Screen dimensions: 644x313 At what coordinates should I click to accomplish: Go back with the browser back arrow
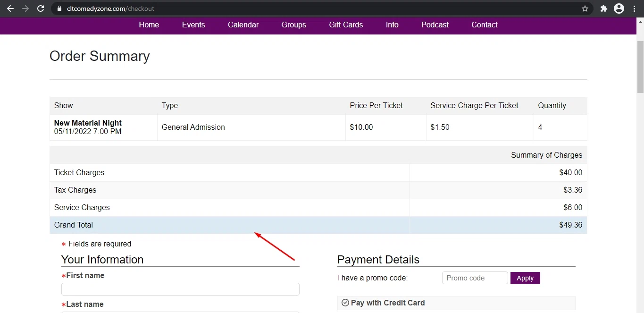point(10,8)
